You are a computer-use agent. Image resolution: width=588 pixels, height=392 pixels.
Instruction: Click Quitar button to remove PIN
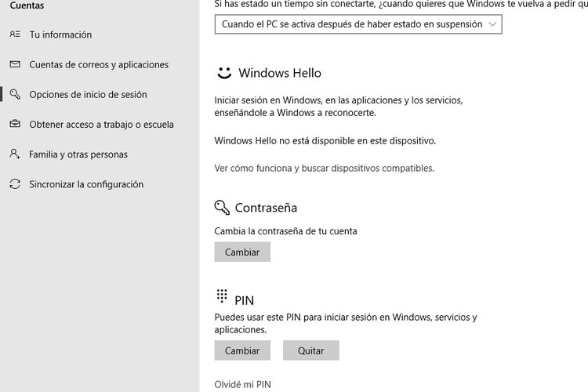(x=311, y=350)
